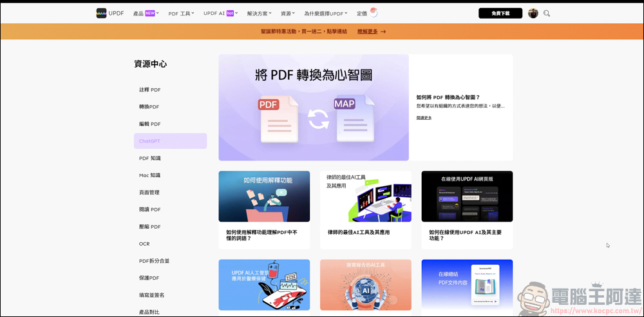Click 閱讀更多 link on featured article
This screenshot has width=644, height=317.
[424, 118]
